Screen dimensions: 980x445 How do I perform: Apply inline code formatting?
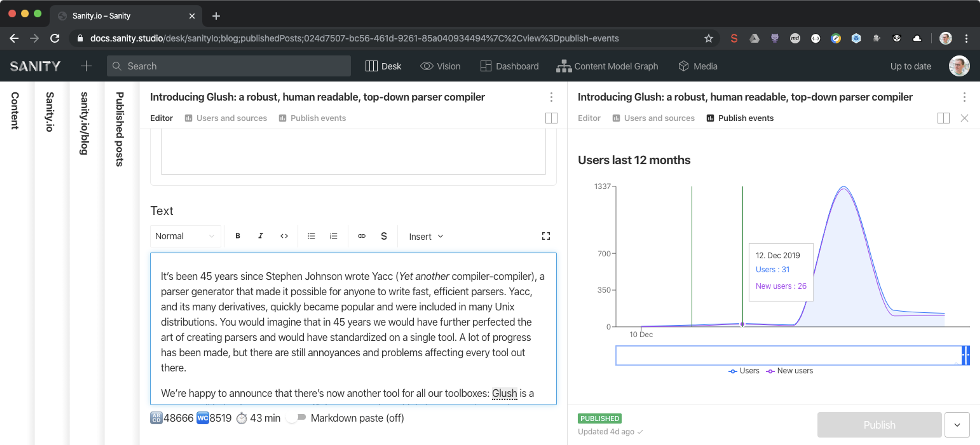pyautogui.click(x=284, y=236)
